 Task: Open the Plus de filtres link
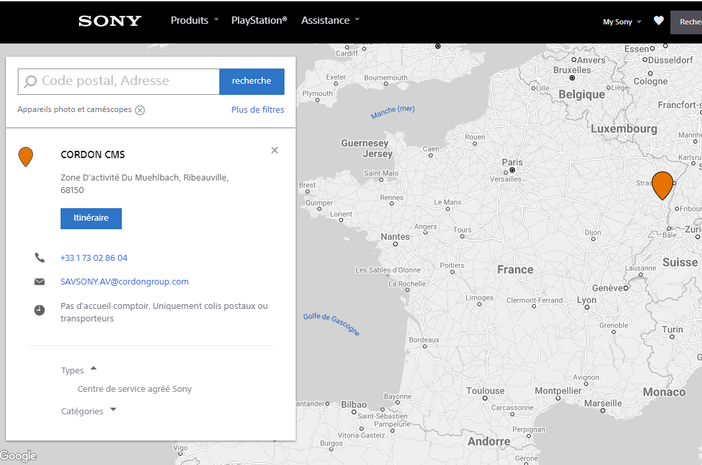(257, 110)
